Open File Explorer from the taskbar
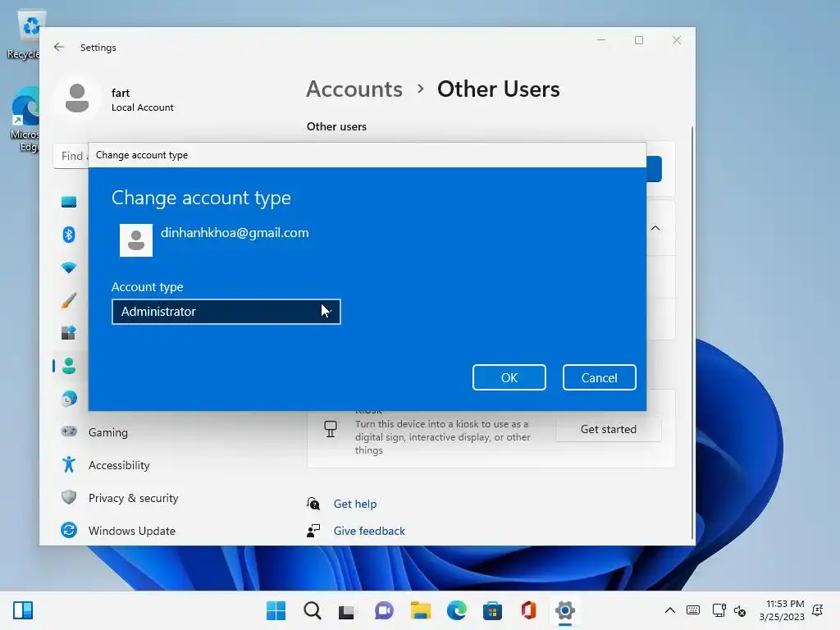Image resolution: width=840 pixels, height=630 pixels. pyautogui.click(x=421, y=610)
